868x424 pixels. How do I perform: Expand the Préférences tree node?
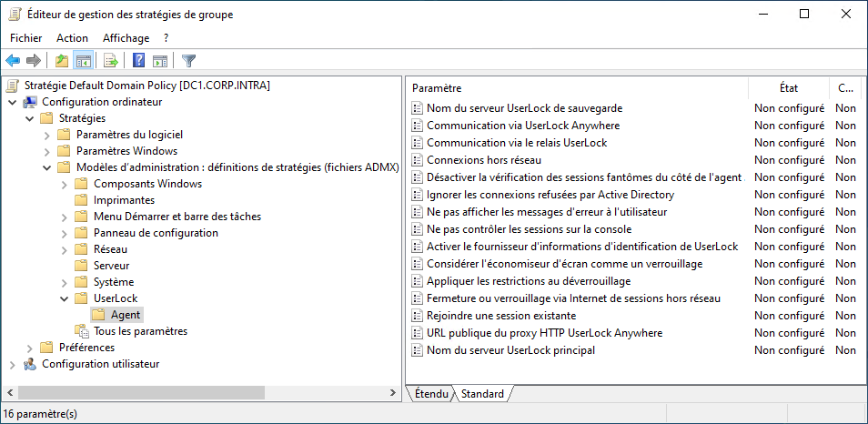29,348
